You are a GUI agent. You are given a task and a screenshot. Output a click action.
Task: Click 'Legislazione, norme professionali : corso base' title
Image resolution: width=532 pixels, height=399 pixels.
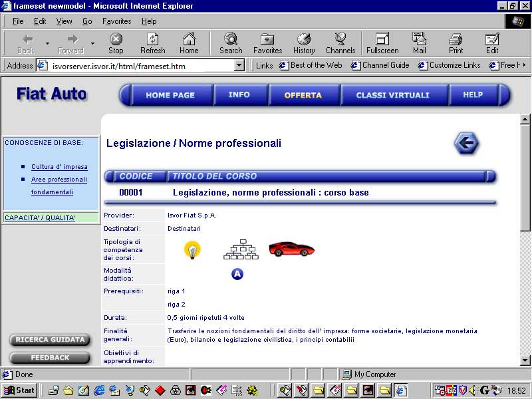coord(271,193)
